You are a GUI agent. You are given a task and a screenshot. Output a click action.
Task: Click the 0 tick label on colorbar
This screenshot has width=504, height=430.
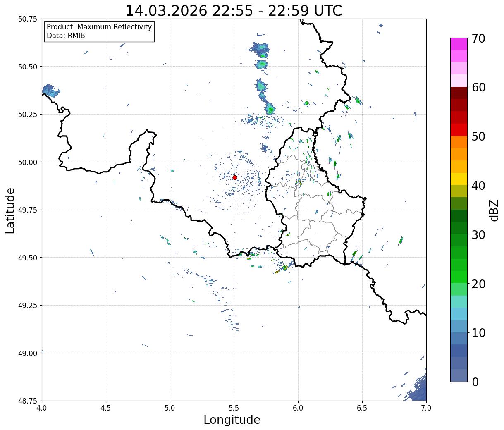click(475, 382)
